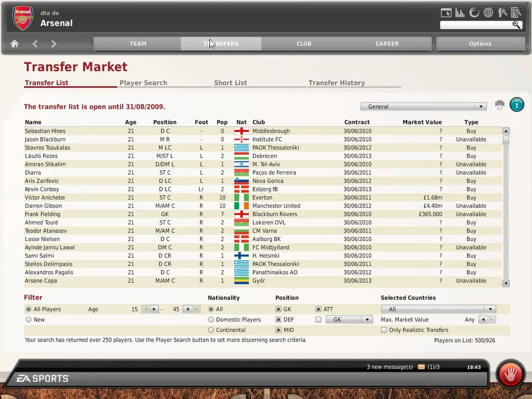
Task: Click the Nigeria flag for Ayinde Jamiu Lawal
Action: (x=241, y=247)
